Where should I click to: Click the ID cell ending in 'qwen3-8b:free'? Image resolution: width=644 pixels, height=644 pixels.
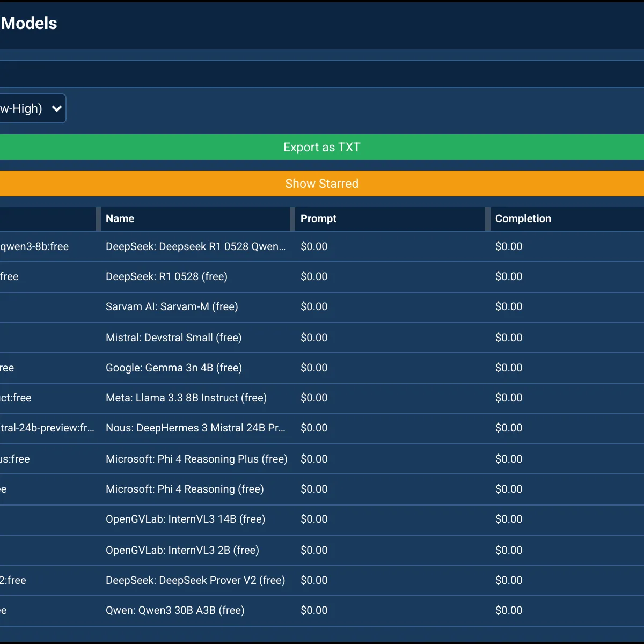(x=34, y=246)
